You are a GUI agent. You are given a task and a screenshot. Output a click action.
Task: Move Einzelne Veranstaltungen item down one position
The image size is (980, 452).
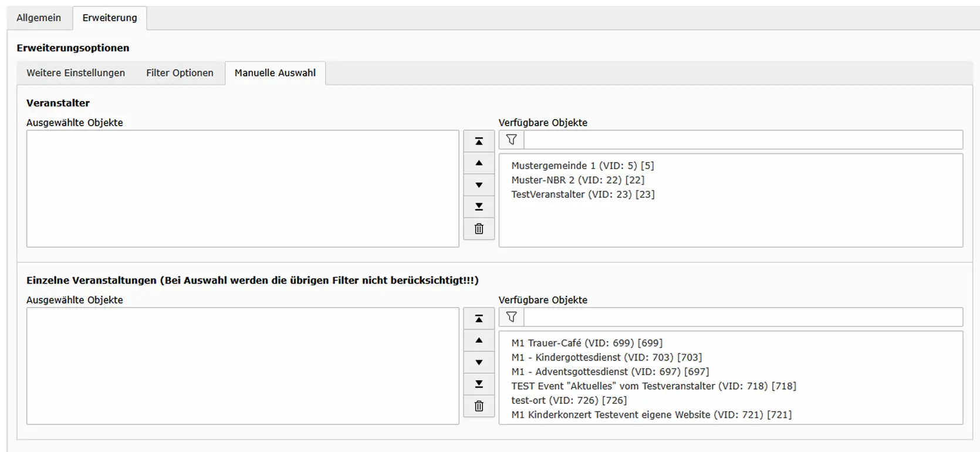click(479, 362)
